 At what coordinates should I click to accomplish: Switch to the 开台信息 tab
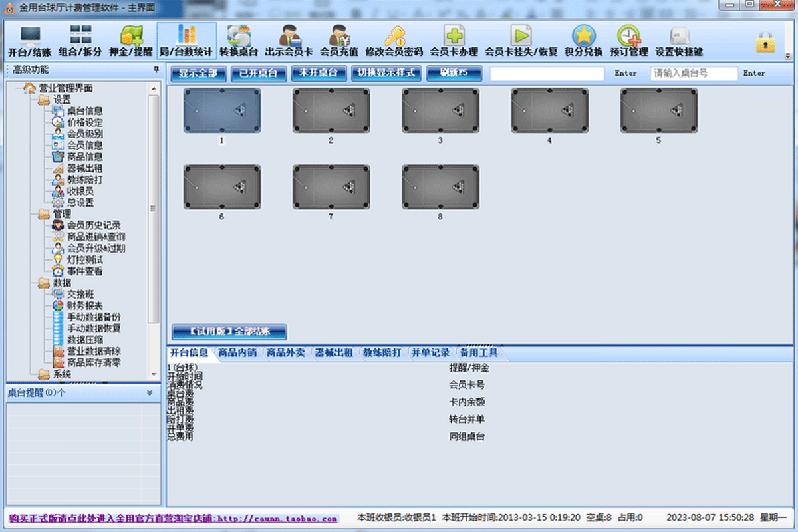coord(190,353)
